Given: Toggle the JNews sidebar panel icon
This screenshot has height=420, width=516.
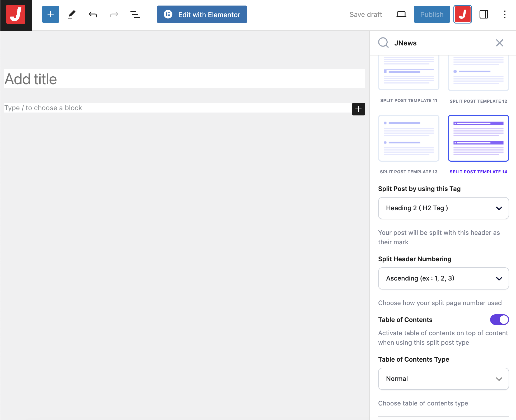Looking at the screenshot, I should pyautogui.click(x=462, y=14).
